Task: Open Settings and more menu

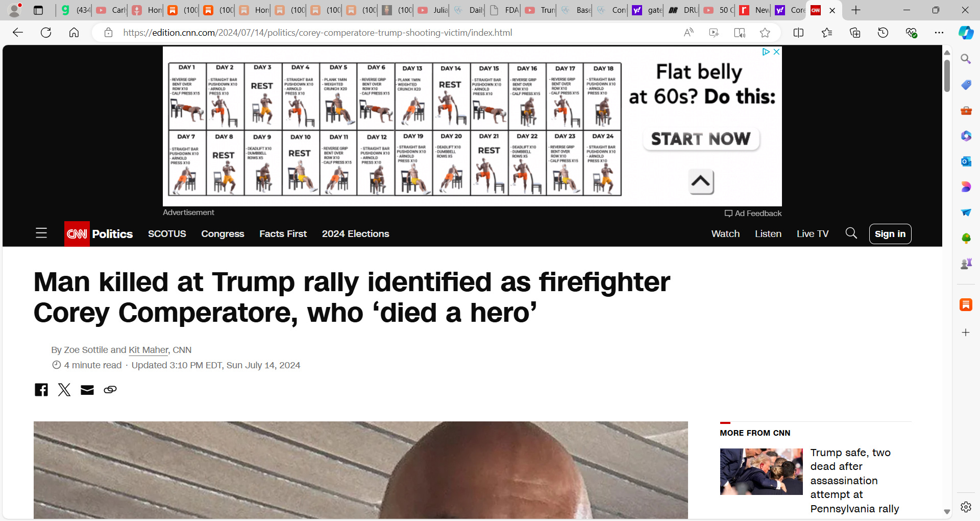Action: pos(939,33)
